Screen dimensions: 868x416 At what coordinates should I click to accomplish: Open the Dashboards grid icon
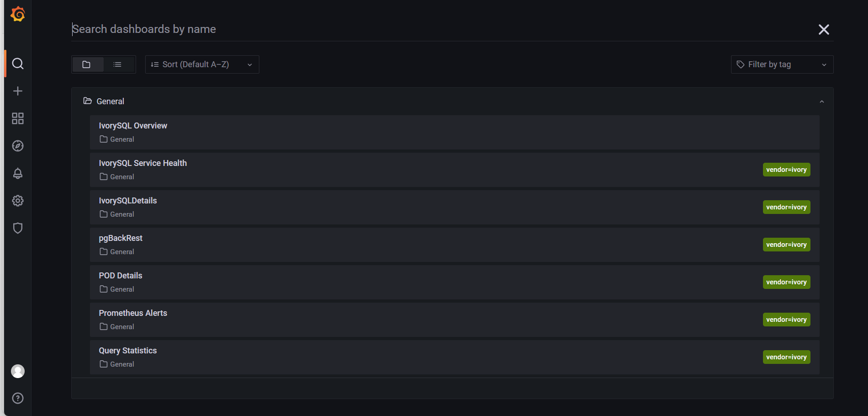point(18,118)
